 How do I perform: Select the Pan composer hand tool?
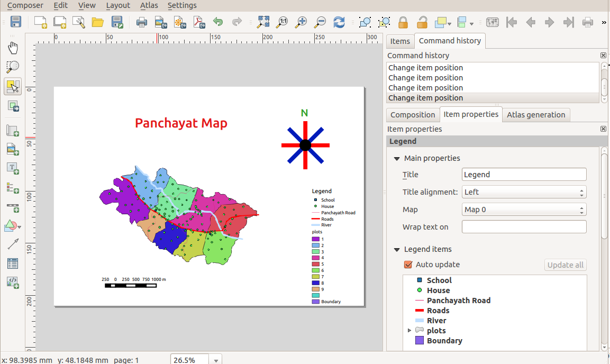click(13, 48)
